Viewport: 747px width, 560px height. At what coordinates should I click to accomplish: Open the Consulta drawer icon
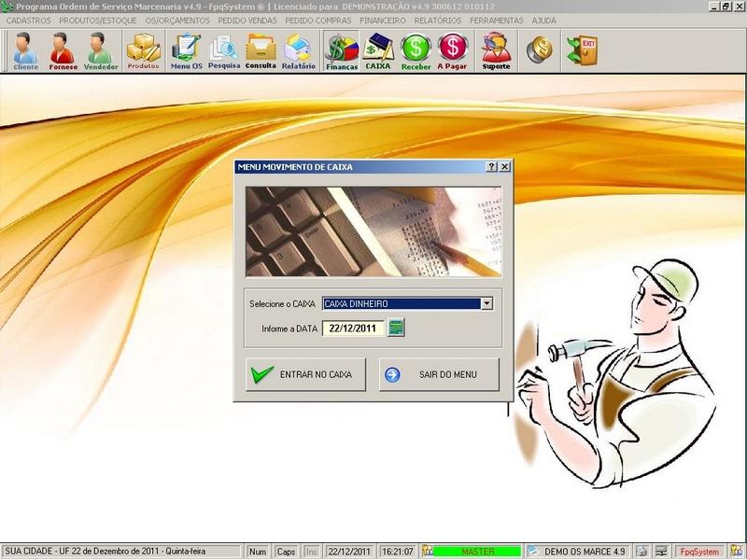261,51
